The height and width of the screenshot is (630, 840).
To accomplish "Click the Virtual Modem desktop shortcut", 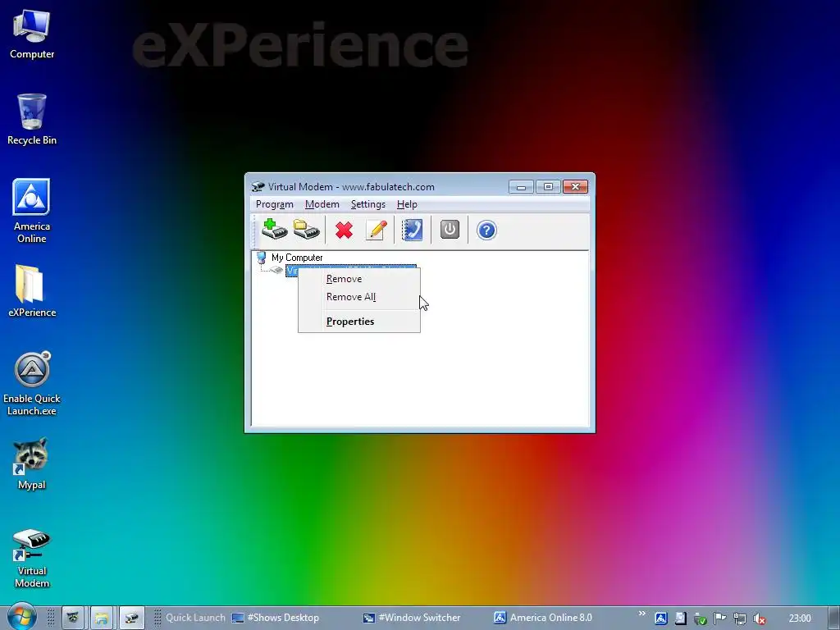I will point(32,559).
